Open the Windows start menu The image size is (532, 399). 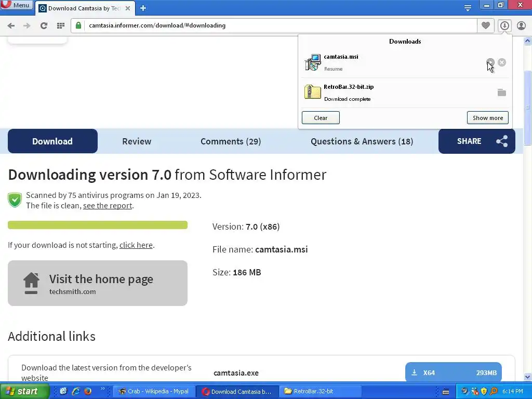[x=24, y=391]
